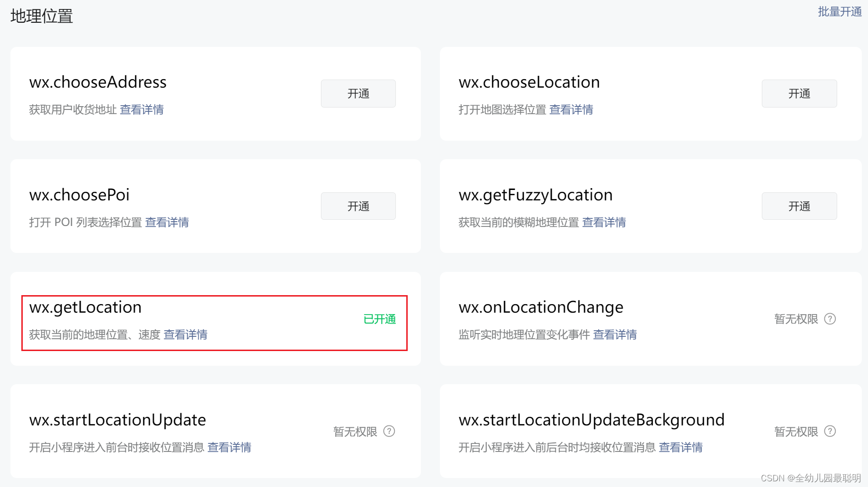Image resolution: width=868 pixels, height=487 pixels.
Task: Open 查看详情 for wx.getLocation
Action: (x=185, y=335)
